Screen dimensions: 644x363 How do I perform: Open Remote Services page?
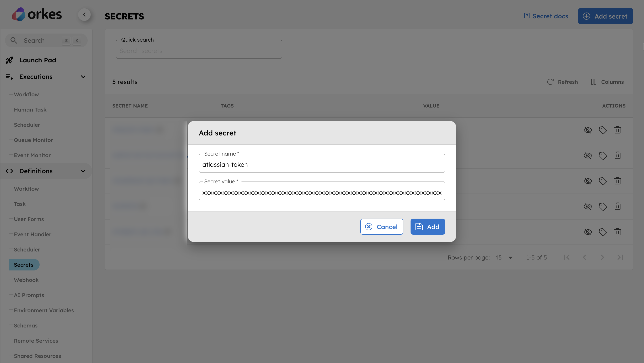point(36,341)
